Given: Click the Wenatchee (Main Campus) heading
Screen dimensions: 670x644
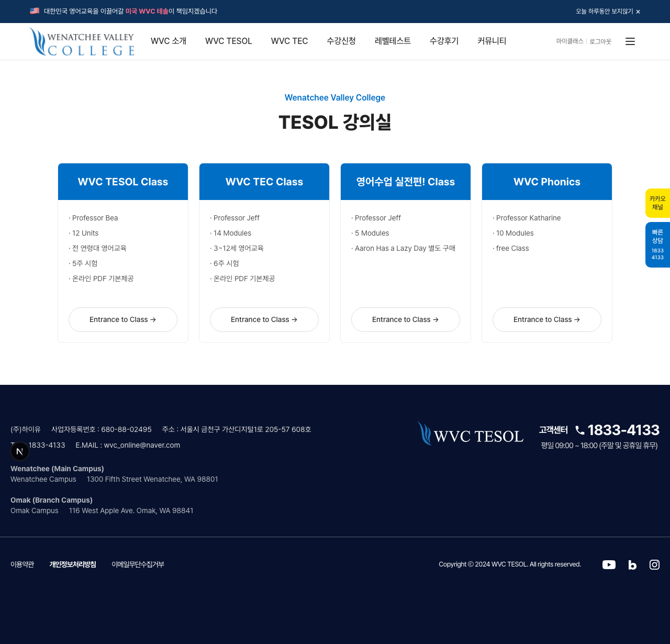Looking at the screenshot, I should click(57, 469).
